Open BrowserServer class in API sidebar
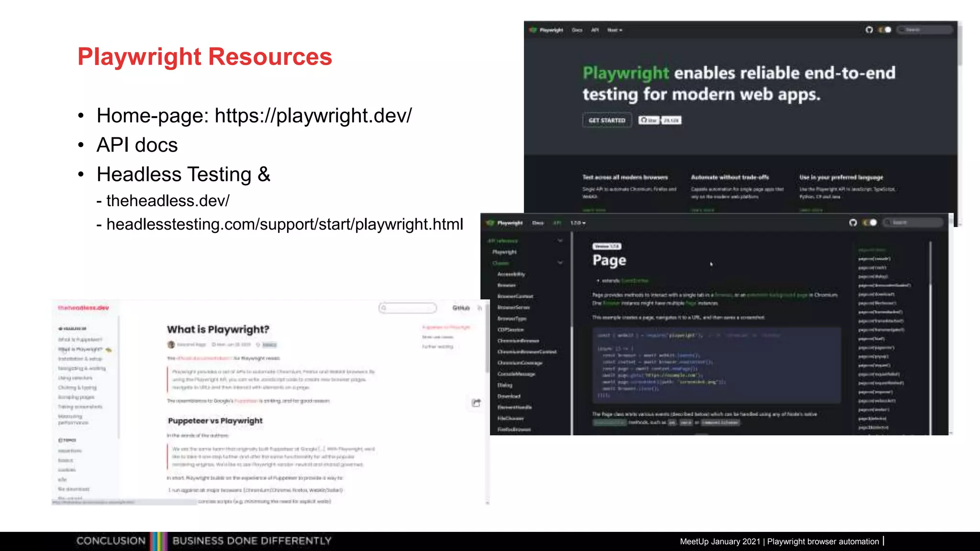The image size is (980, 551). point(513,307)
